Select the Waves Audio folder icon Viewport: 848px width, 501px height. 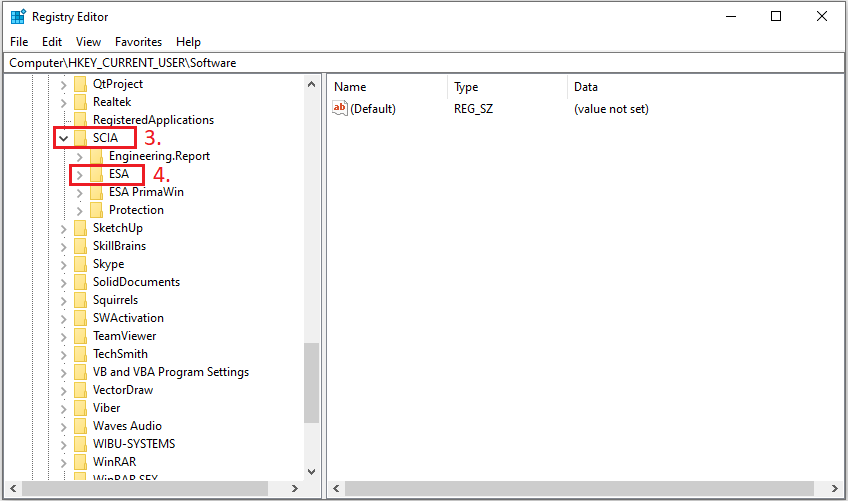coord(80,425)
